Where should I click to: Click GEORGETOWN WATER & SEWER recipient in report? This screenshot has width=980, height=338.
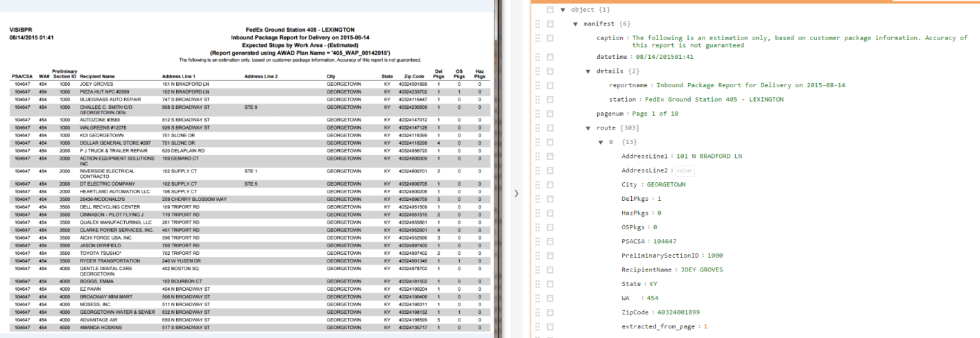tap(117, 312)
